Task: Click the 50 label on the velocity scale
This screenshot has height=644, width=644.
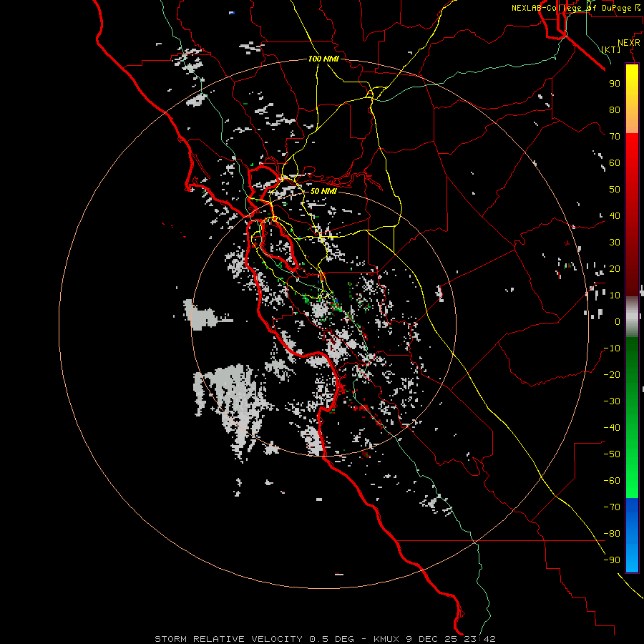Action: coord(615,190)
